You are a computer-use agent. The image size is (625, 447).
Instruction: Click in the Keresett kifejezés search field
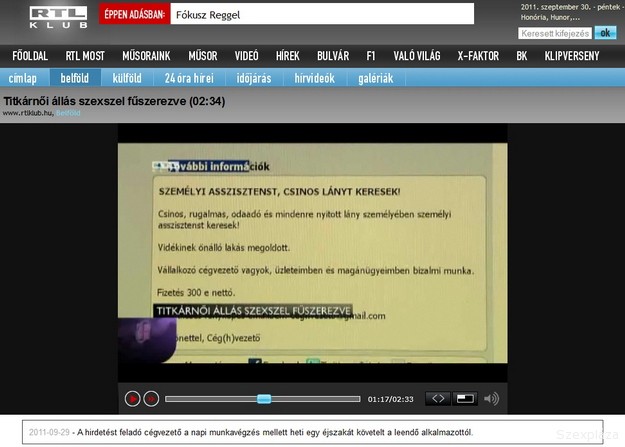pyautogui.click(x=555, y=33)
